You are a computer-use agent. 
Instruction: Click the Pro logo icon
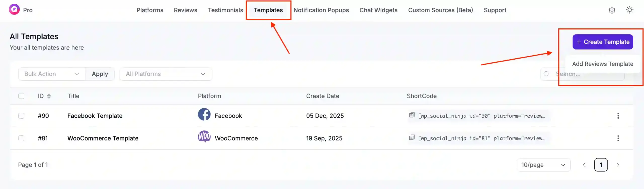(14, 10)
